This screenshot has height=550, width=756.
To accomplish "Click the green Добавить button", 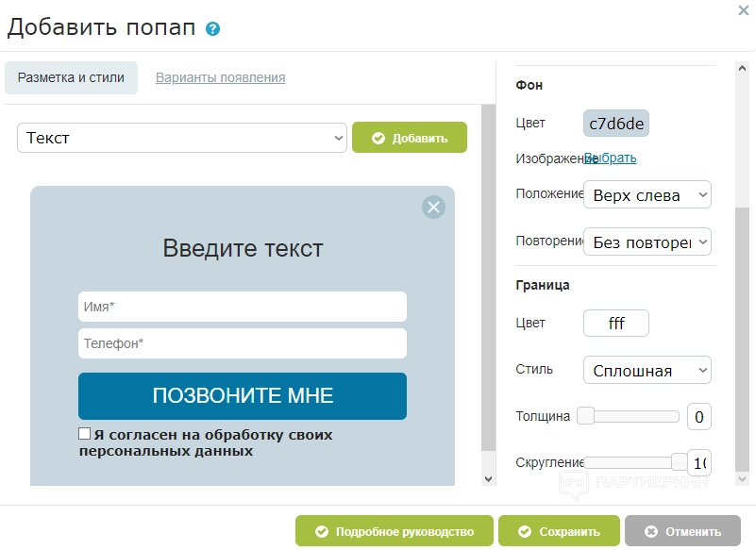I will point(410,138).
